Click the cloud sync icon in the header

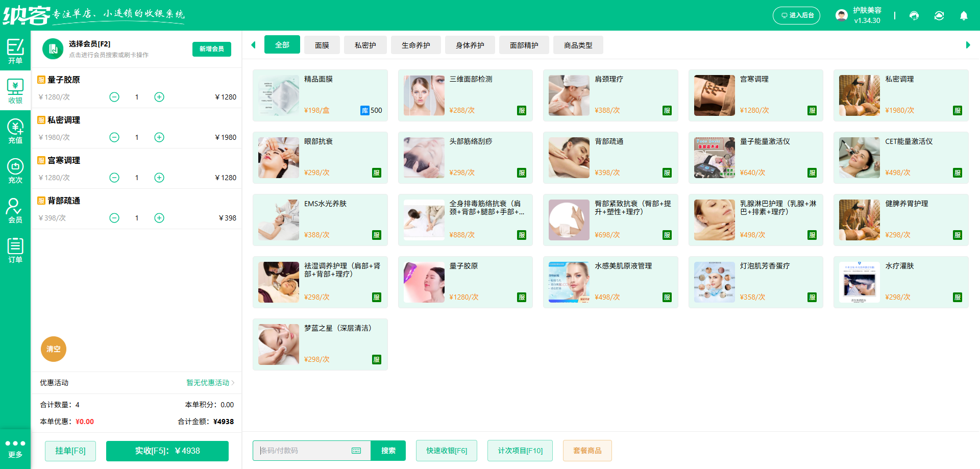939,15
